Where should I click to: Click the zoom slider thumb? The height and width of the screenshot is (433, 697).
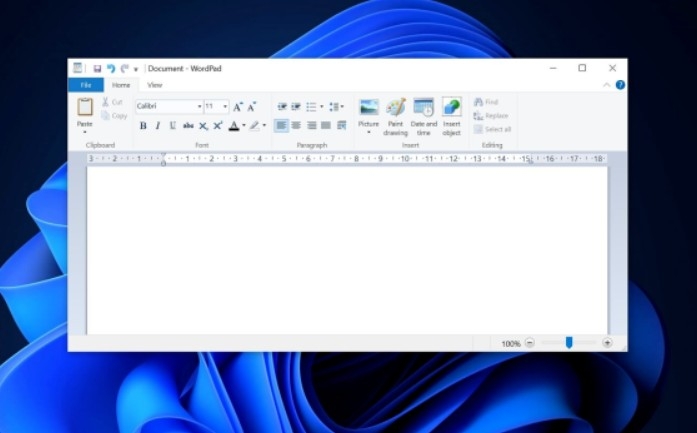tap(569, 343)
